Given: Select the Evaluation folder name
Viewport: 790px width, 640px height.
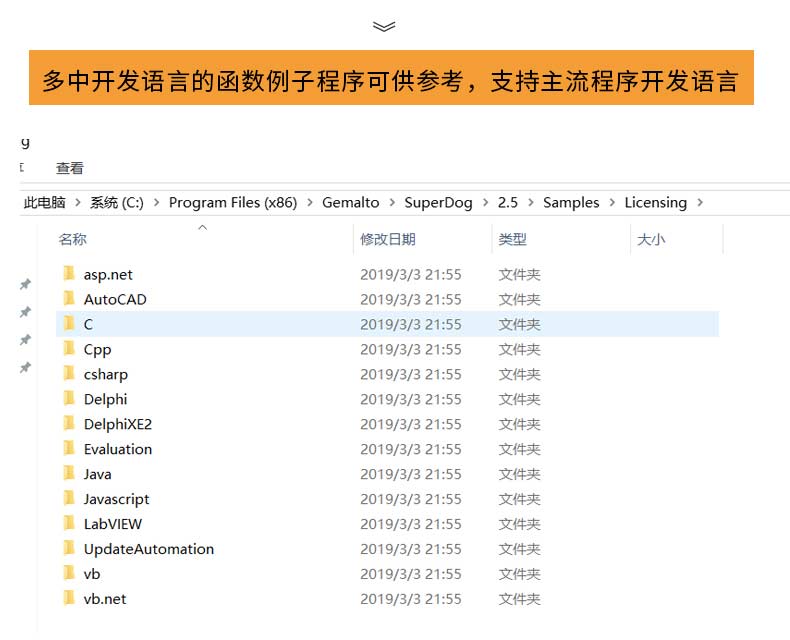Looking at the screenshot, I should tap(118, 449).
